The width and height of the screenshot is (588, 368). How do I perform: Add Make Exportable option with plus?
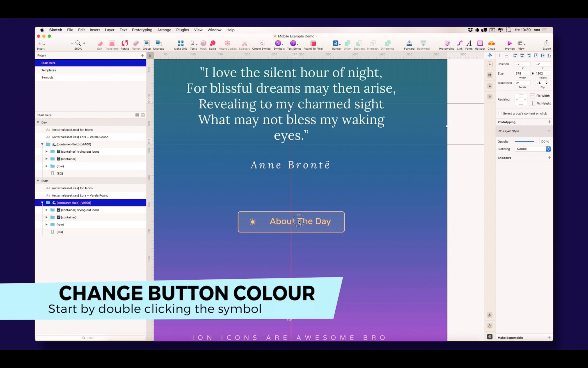549,338
